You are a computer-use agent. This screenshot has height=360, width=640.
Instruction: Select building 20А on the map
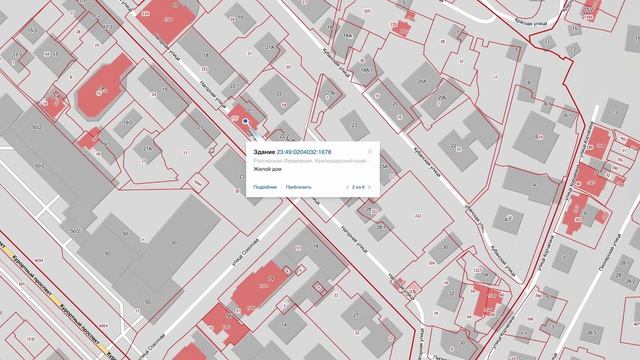pyautogui.click(x=422, y=82)
